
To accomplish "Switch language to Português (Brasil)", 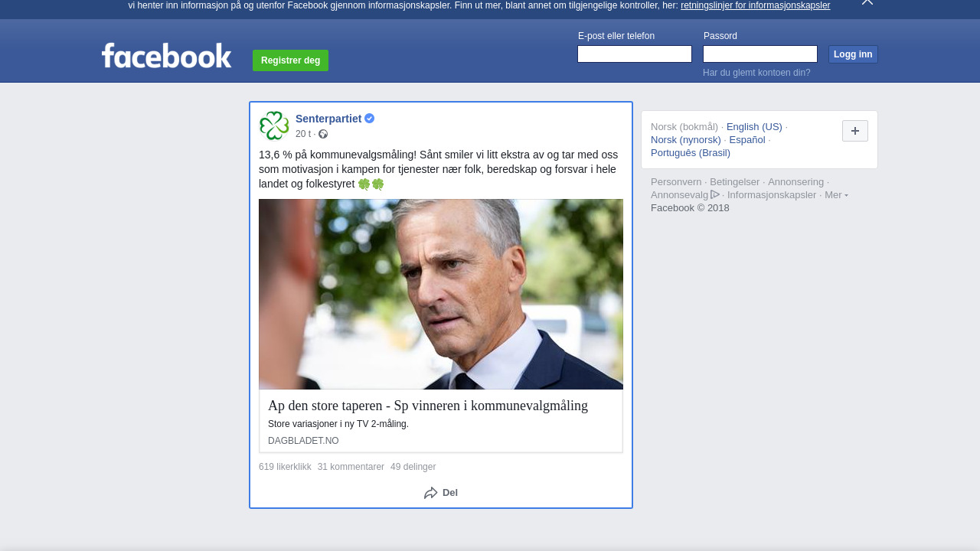I will [x=691, y=153].
